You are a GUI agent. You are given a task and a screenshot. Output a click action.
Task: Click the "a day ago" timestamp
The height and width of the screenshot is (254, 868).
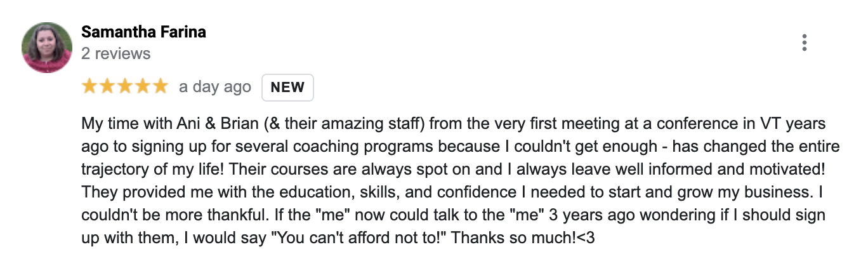(214, 87)
